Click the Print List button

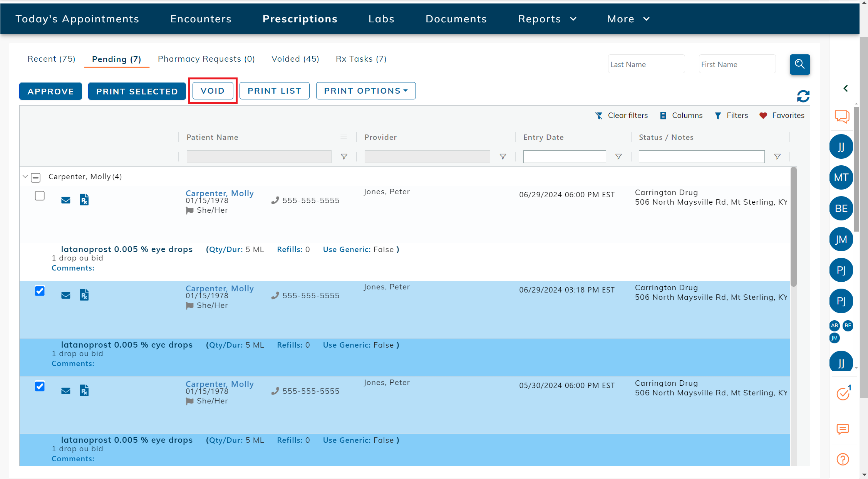[274, 91]
